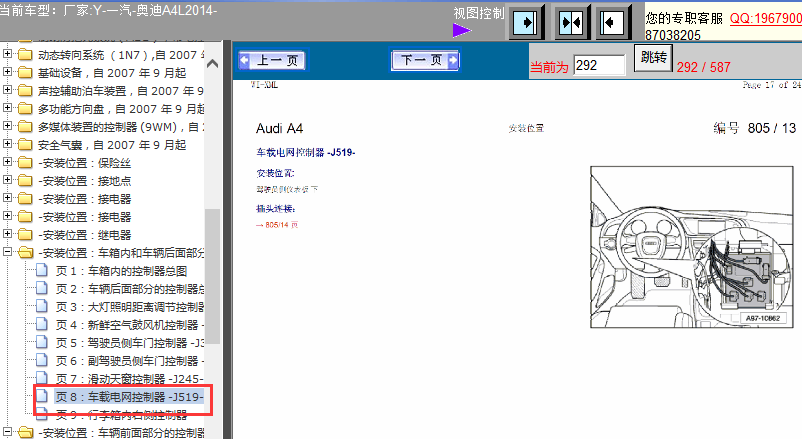Open 页 1：车箱内的控制器总图
The height and width of the screenshot is (439, 802).
coord(122,271)
